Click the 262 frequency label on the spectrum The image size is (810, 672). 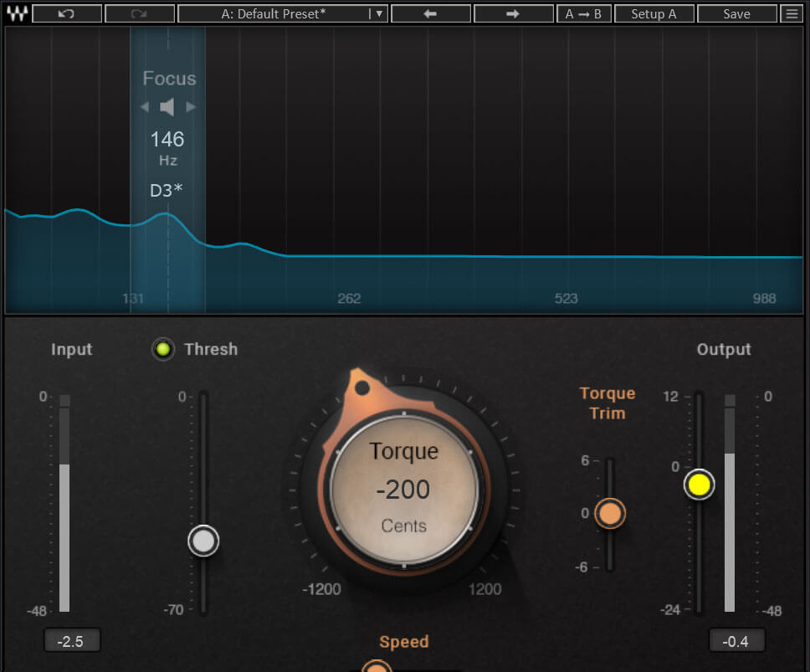[349, 299]
